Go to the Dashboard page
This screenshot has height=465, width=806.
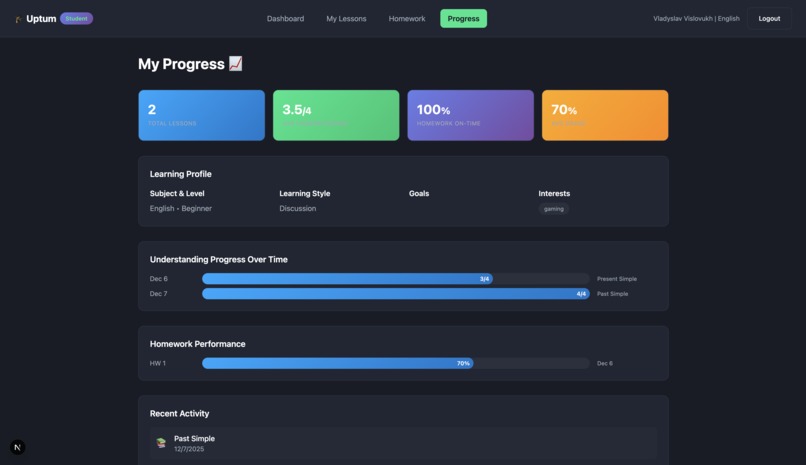tap(285, 18)
